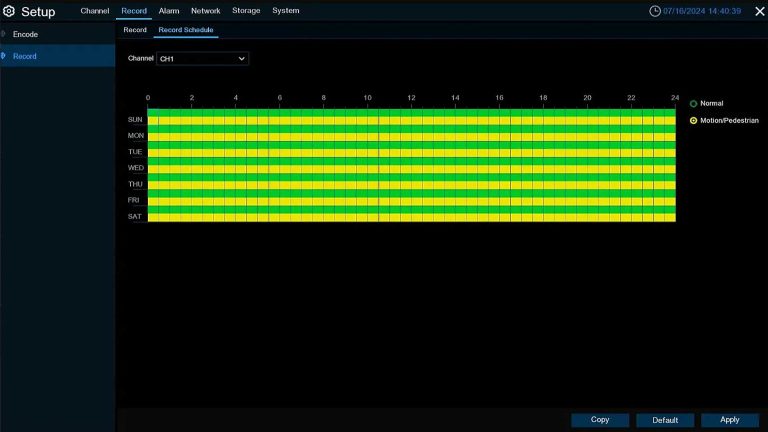
Task: Click the Apply button
Action: pyautogui.click(x=729, y=420)
